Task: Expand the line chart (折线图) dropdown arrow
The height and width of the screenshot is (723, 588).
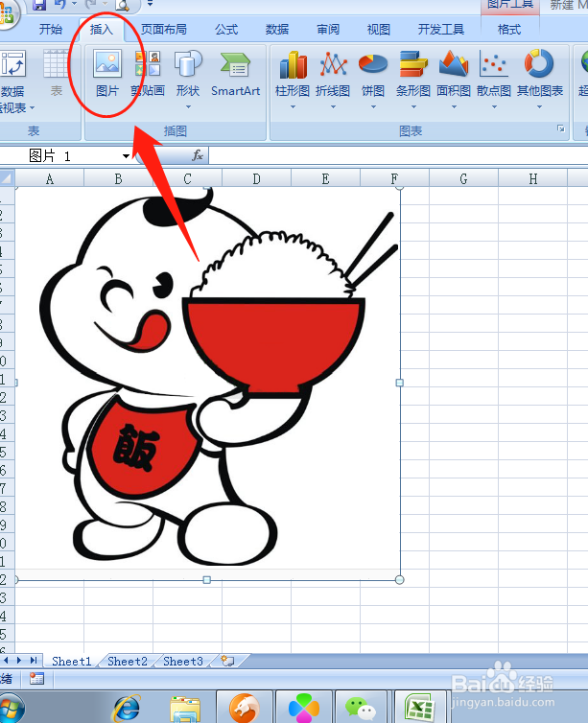Action: click(333, 107)
